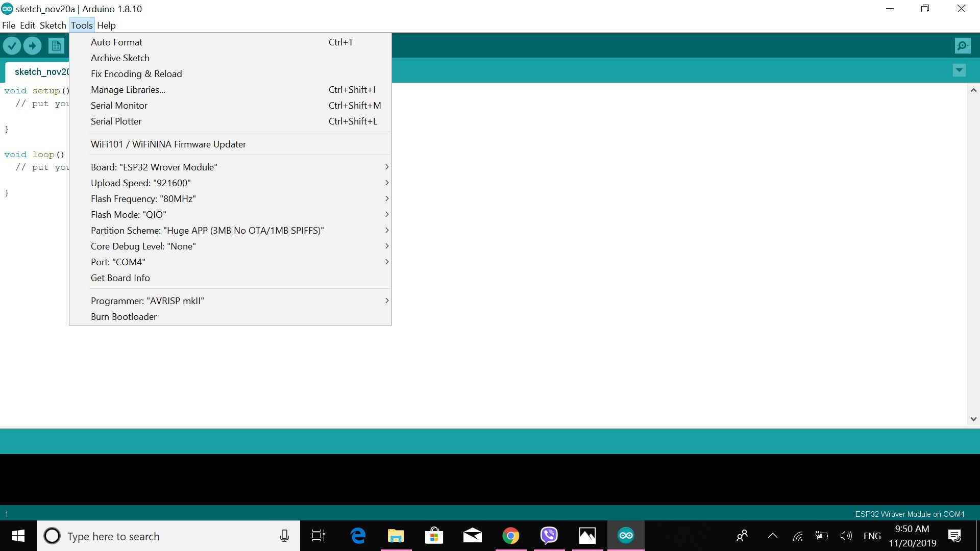Launch Microsoft Edge from the taskbar
The height and width of the screenshot is (551, 980).
[358, 536]
